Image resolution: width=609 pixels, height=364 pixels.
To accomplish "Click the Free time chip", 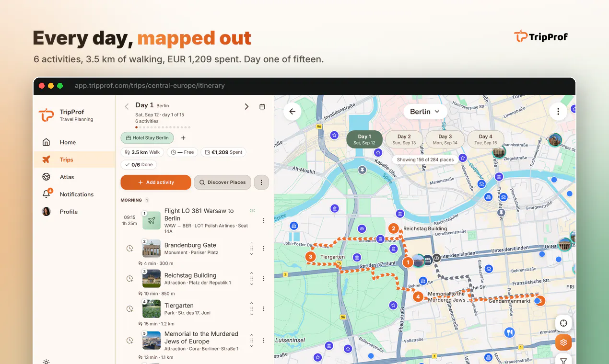I will click(x=182, y=152).
